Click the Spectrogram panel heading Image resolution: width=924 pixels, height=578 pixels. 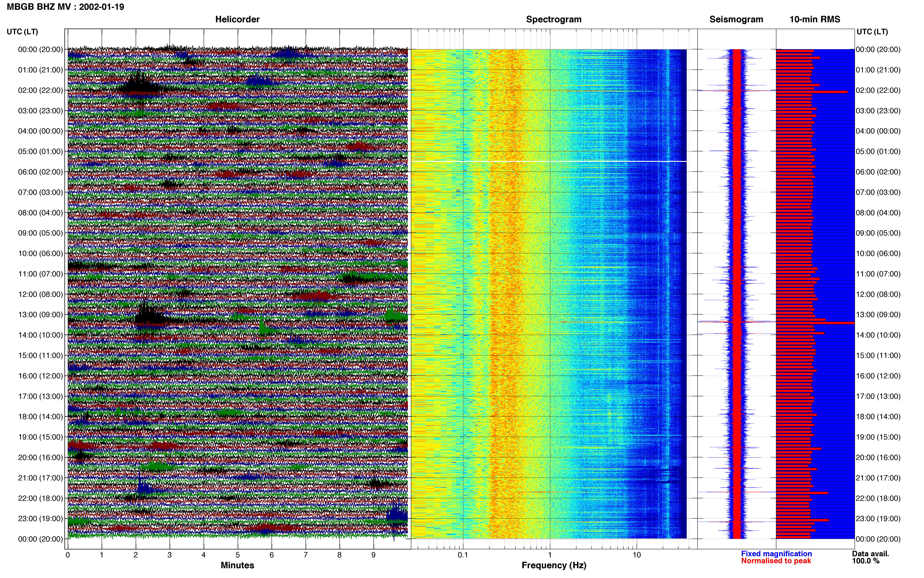pyautogui.click(x=554, y=20)
